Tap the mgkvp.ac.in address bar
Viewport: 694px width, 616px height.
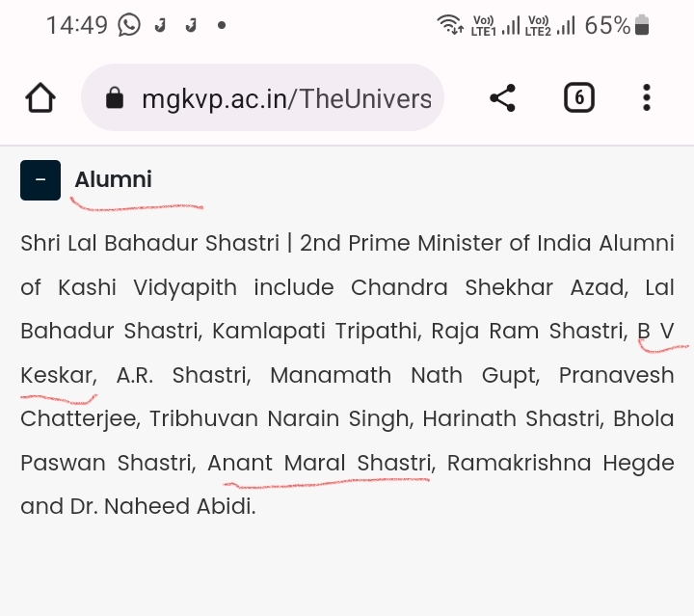click(285, 98)
